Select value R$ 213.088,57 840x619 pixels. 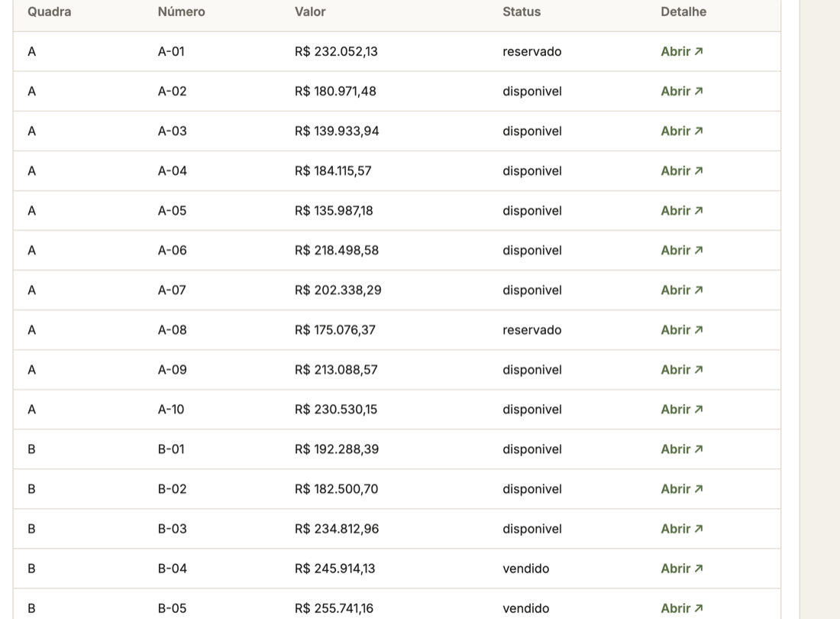[337, 370]
